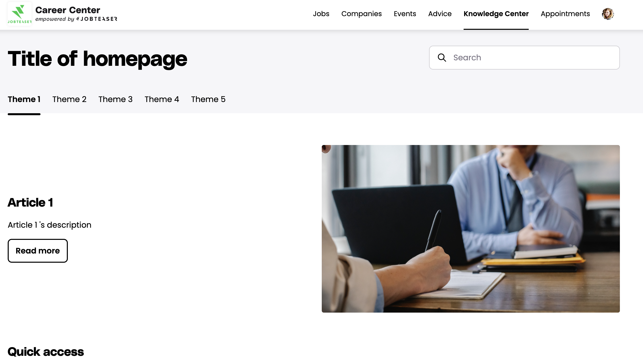Click the Read more button
This screenshot has width=643, height=364.
pyautogui.click(x=38, y=251)
